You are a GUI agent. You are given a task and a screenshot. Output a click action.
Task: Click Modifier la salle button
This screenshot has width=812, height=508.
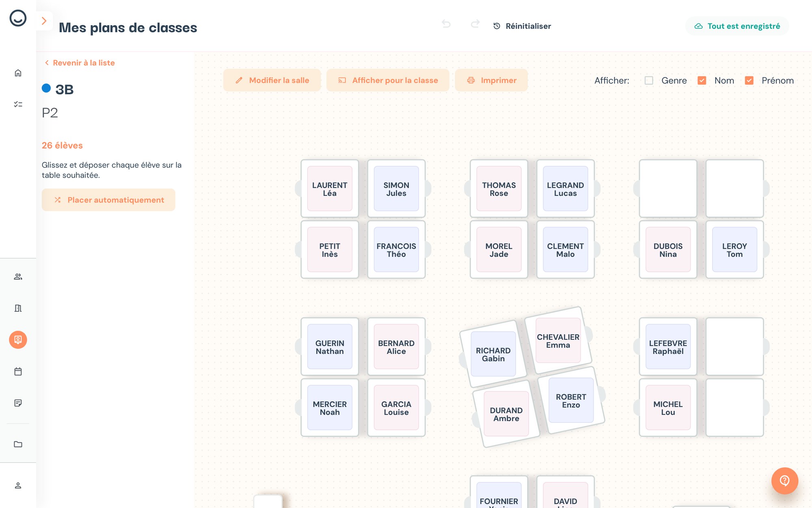click(272, 80)
